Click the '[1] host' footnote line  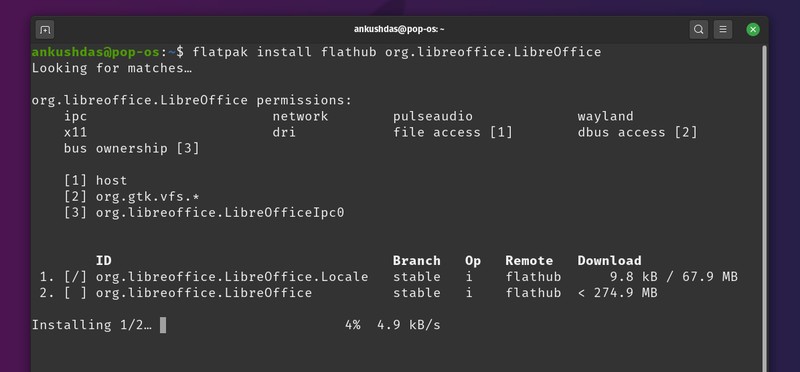95,181
